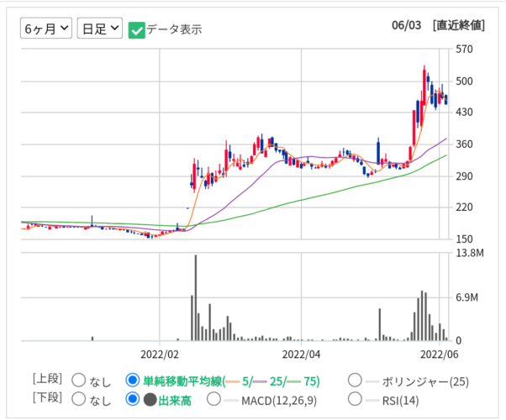The width and height of the screenshot is (506, 420).
Task: Click the ボリンジャー(25) label
Action: click(x=425, y=382)
